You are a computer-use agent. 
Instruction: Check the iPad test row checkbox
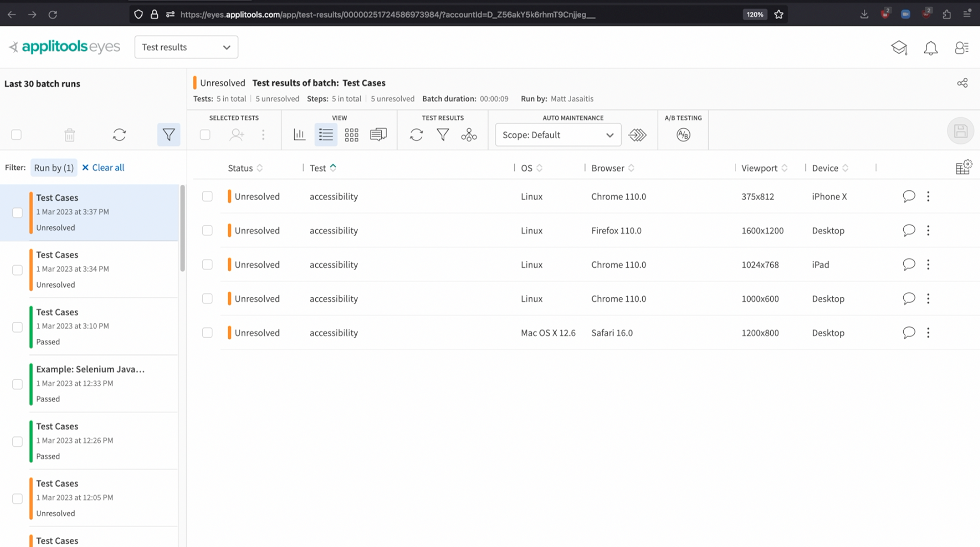[207, 265]
